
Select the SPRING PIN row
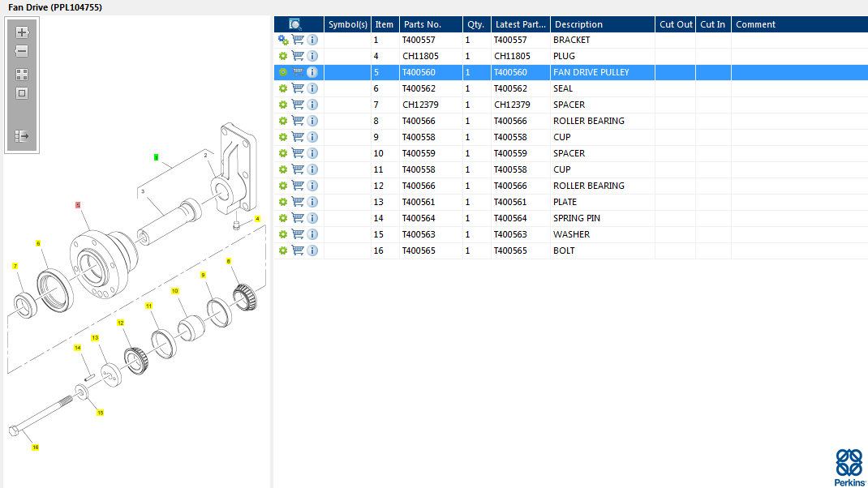[576, 218]
